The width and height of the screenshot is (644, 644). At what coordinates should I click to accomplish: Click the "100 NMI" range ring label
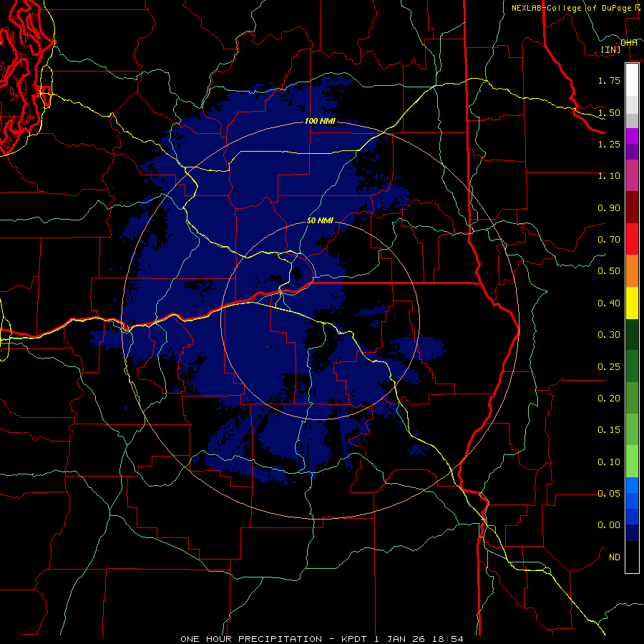coord(320,121)
